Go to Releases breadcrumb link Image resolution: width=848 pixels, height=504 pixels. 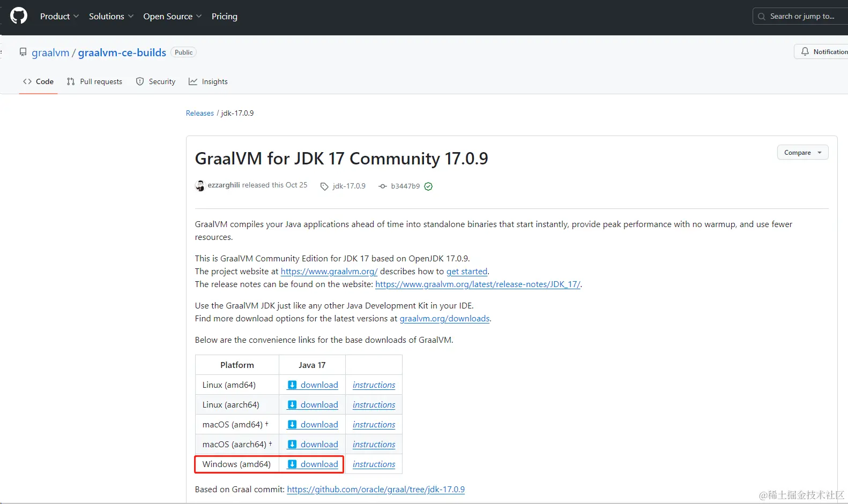coord(200,113)
